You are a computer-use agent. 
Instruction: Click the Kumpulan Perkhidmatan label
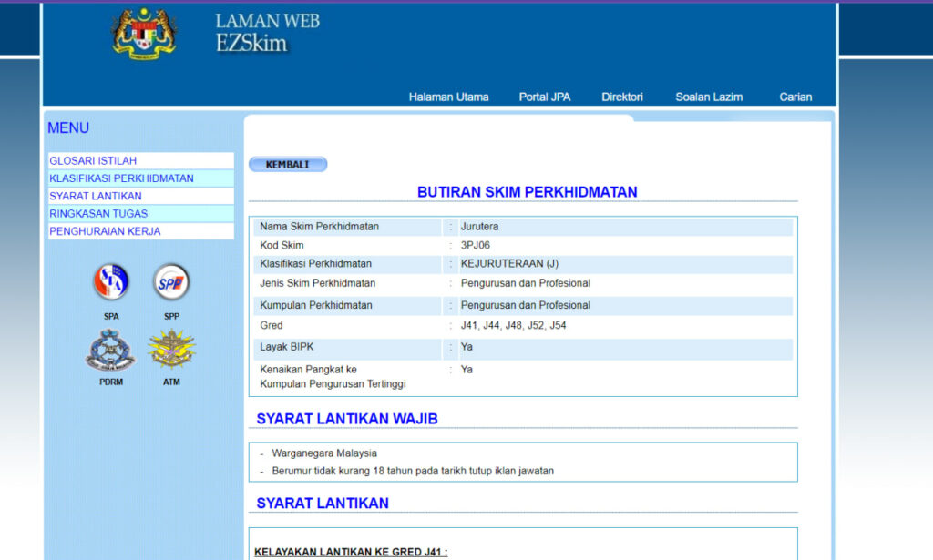(316, 305)
